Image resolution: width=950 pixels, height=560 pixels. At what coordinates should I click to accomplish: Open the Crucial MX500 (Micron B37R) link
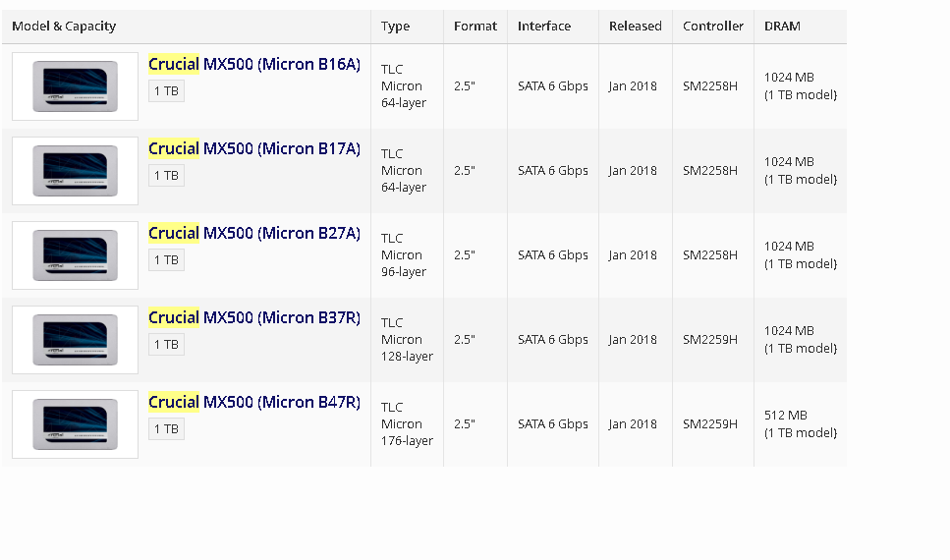(x=254, y=318)
